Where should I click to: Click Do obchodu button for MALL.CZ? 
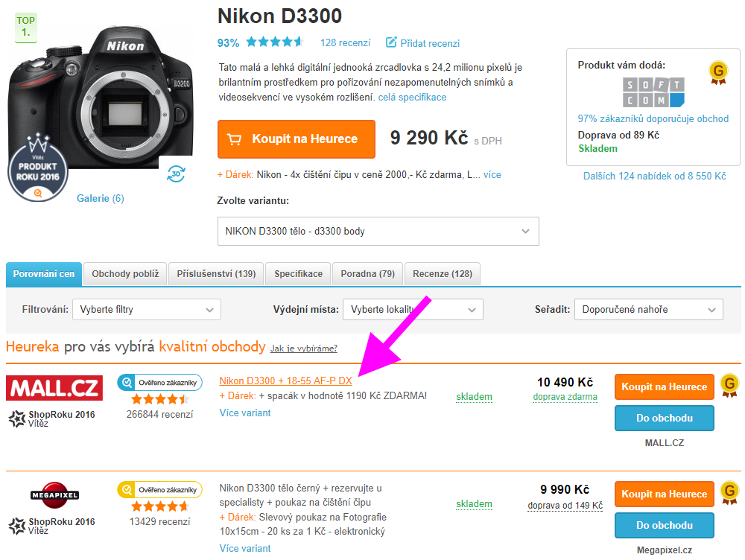(x=665, y=418)
